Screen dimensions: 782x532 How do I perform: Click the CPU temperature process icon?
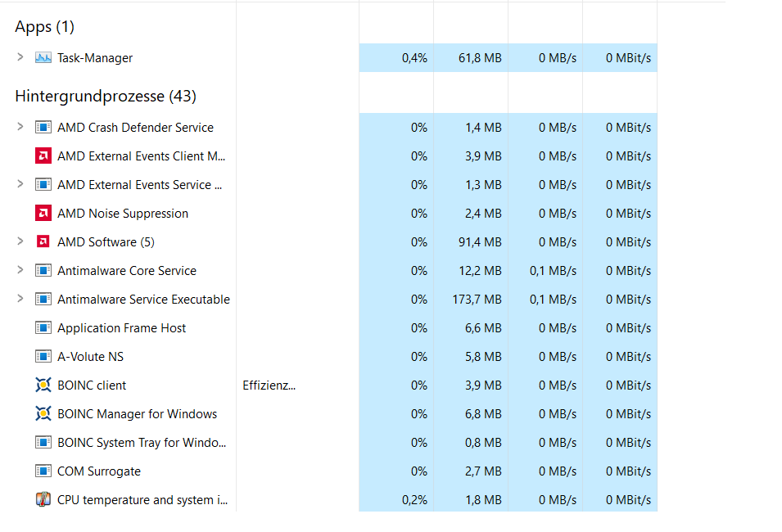pyautogui.click(x=43, y=499)
